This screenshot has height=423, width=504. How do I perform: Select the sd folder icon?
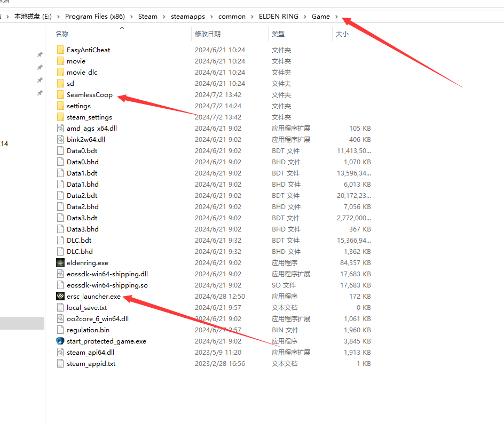pos(60,84)
